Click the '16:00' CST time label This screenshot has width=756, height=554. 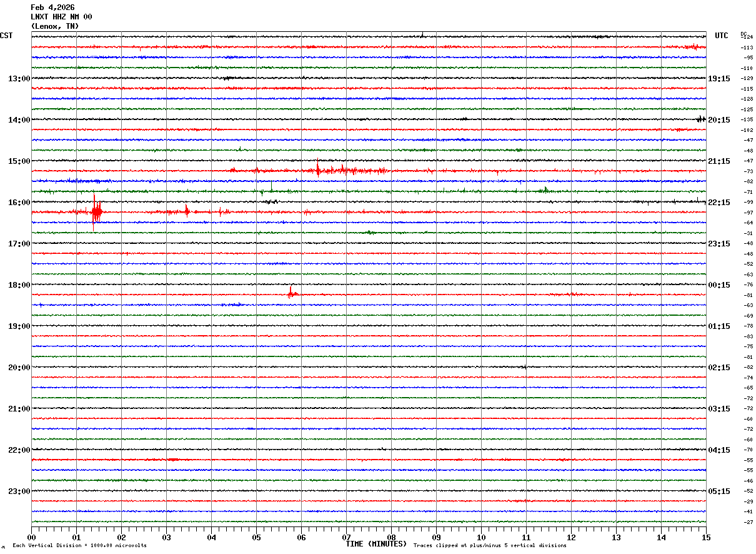point(19,203)
